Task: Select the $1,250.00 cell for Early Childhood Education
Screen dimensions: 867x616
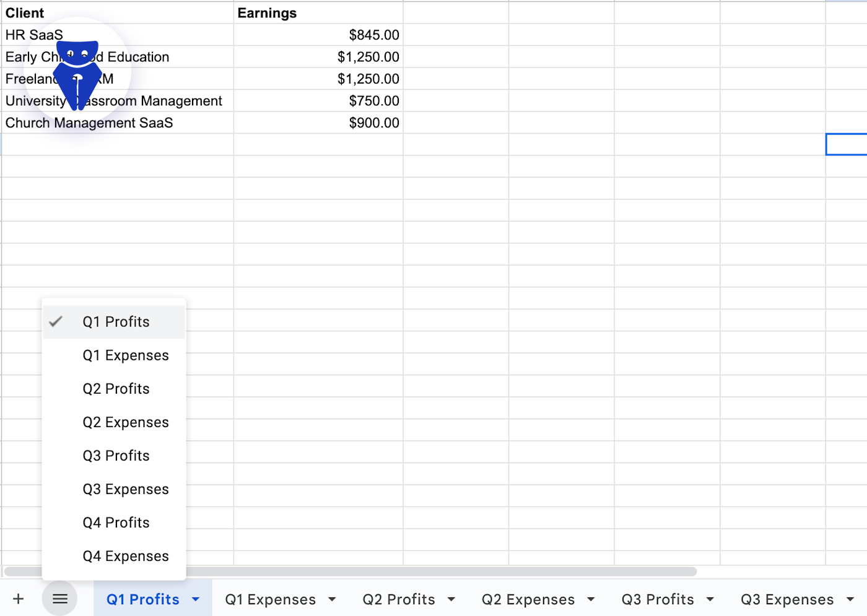Action: pos(318,57)
